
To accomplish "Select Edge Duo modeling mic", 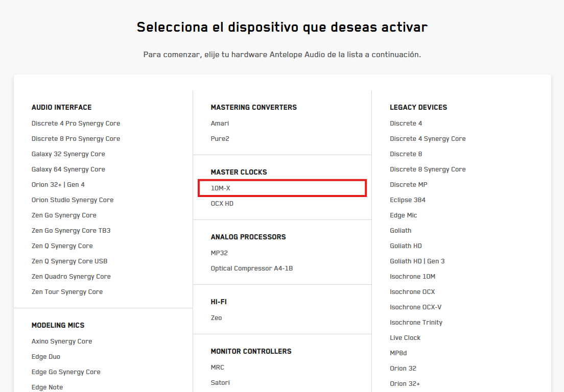I will coord(45,357).
